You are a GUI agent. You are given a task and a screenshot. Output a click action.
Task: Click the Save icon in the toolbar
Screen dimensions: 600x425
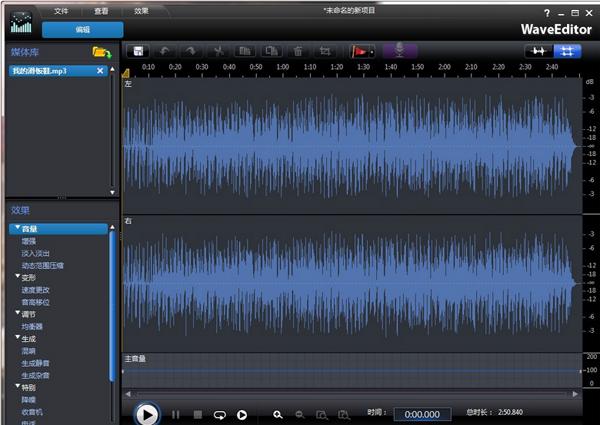pyautogui.click(x=138, y=50)
